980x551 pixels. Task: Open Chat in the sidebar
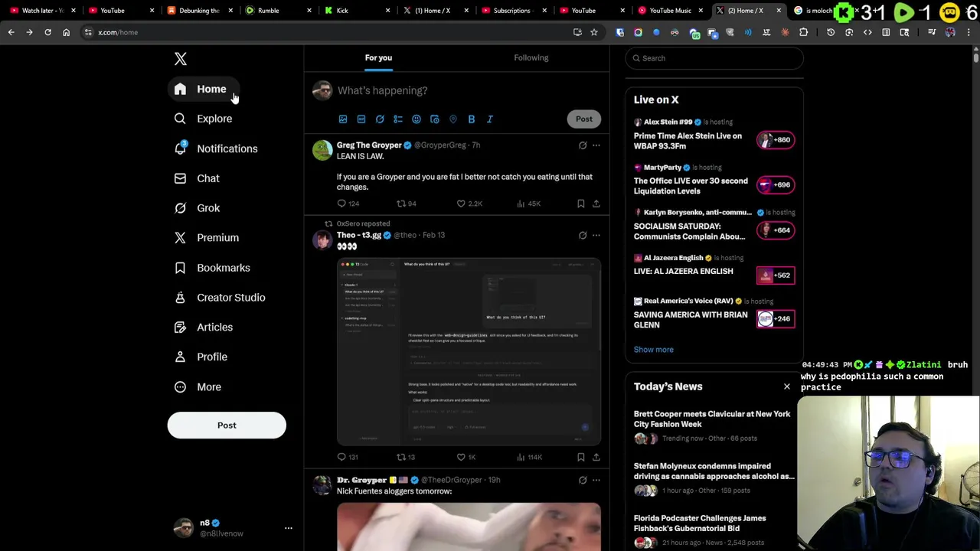tap(197, 178)
